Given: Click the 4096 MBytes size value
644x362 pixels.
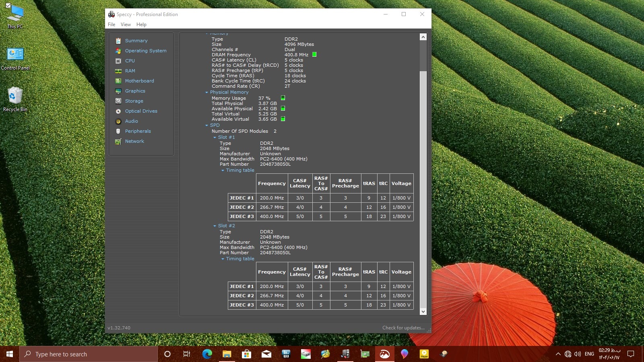Looking at the screenshot, I should 299,44.
